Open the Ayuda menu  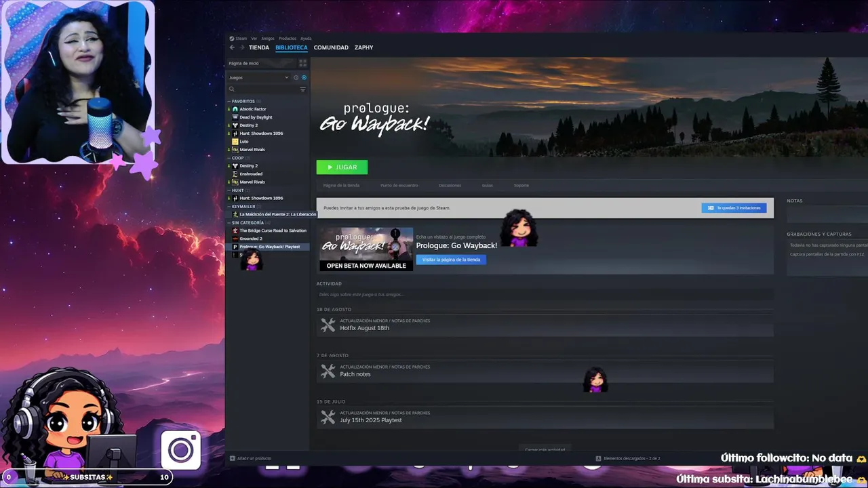tap(306, 39)
